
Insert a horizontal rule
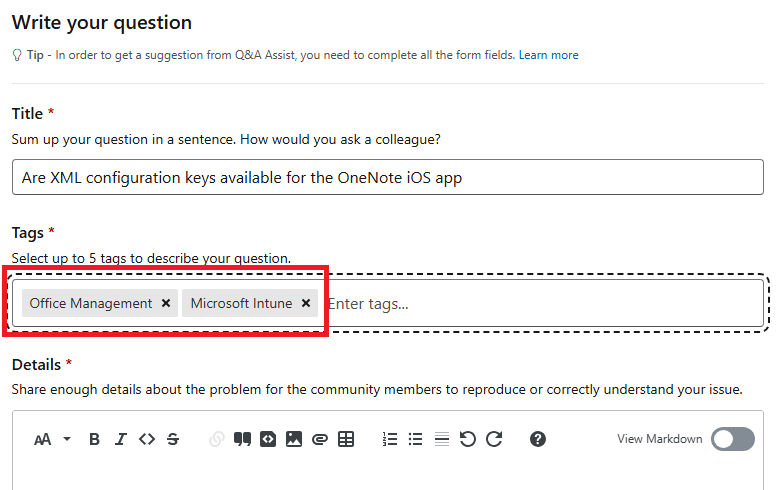tap(442, 439)
